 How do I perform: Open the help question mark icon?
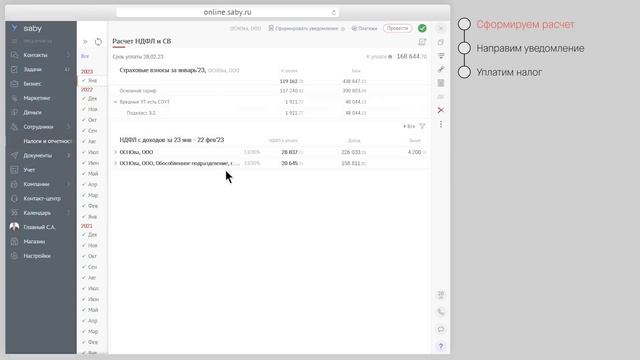click(441, 347)
